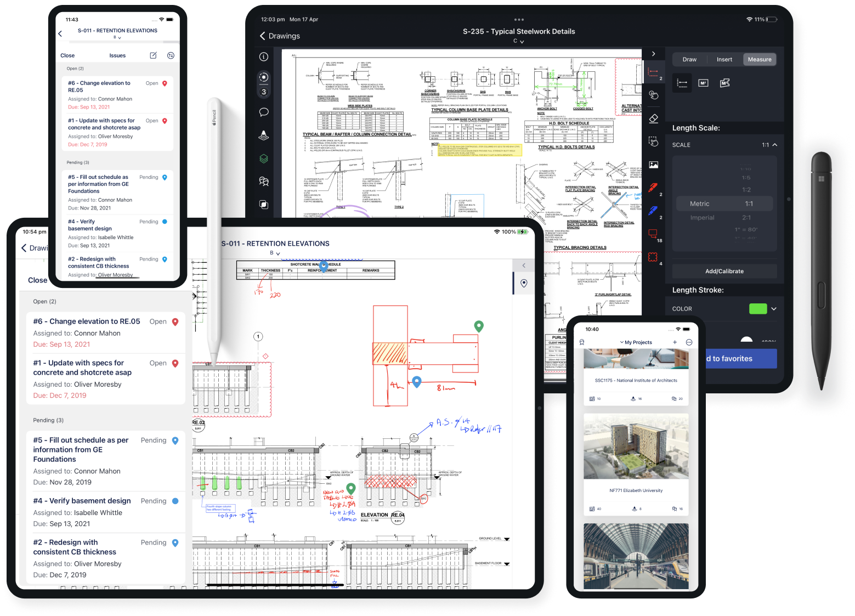Select the red pen annotation tool
The image size is (855, 616).
[x=653, y=187]
